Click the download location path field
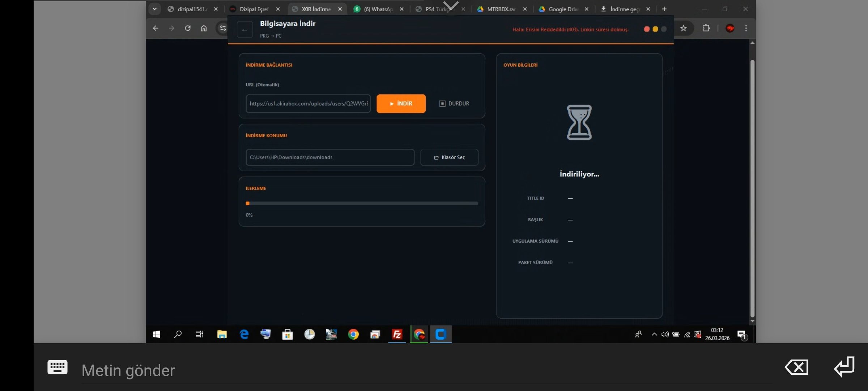This screenshot has height=391, width=868. tap(329, 157)
